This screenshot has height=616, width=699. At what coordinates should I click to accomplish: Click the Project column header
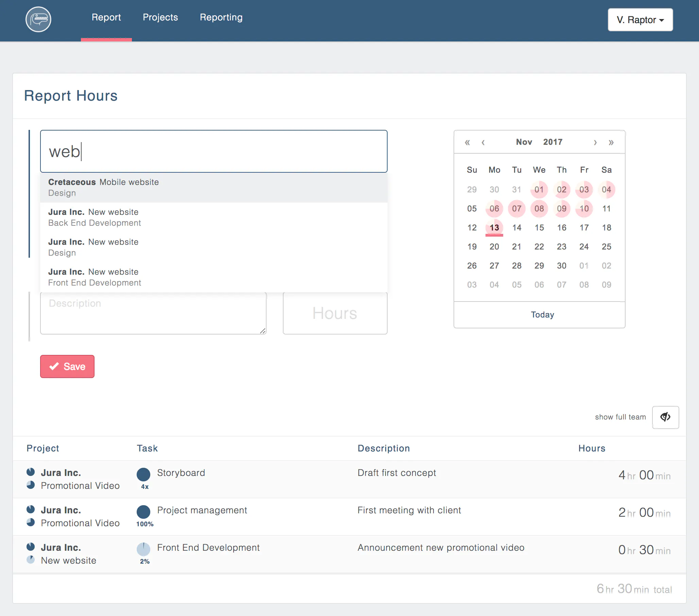point(43,448)
